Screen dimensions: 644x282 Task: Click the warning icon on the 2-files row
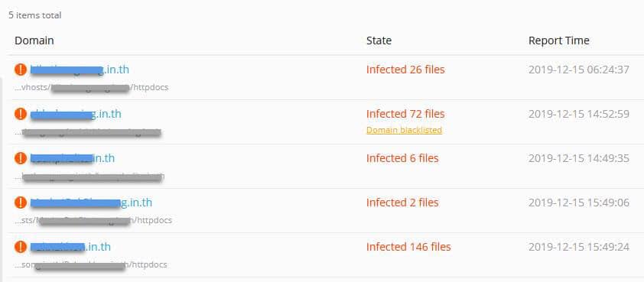coord(21,203)
